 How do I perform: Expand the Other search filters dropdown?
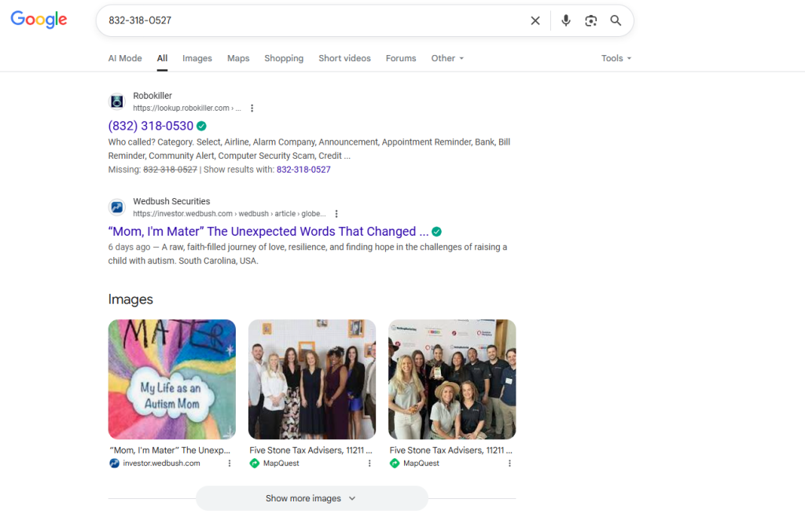point(447,58)
